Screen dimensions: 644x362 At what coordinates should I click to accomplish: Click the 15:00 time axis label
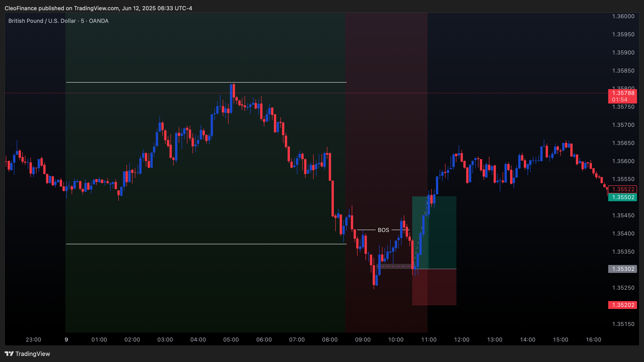(561, 339)
